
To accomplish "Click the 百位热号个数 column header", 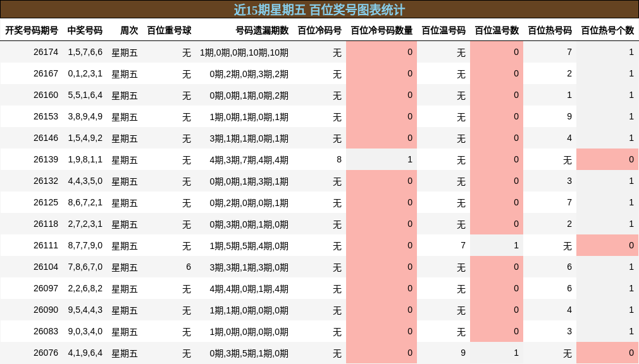I will click(607, 30).
